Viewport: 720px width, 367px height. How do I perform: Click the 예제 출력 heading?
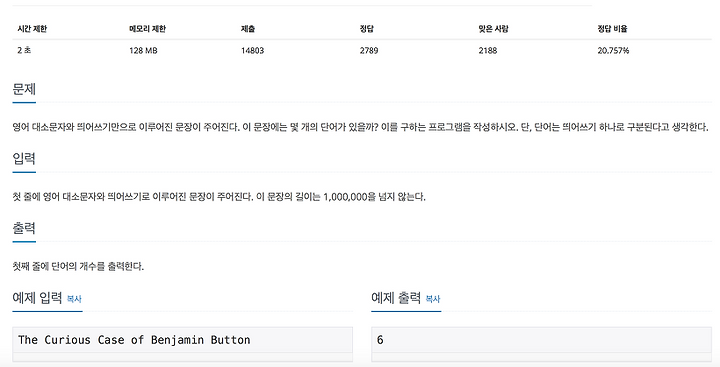click(396, 298)
